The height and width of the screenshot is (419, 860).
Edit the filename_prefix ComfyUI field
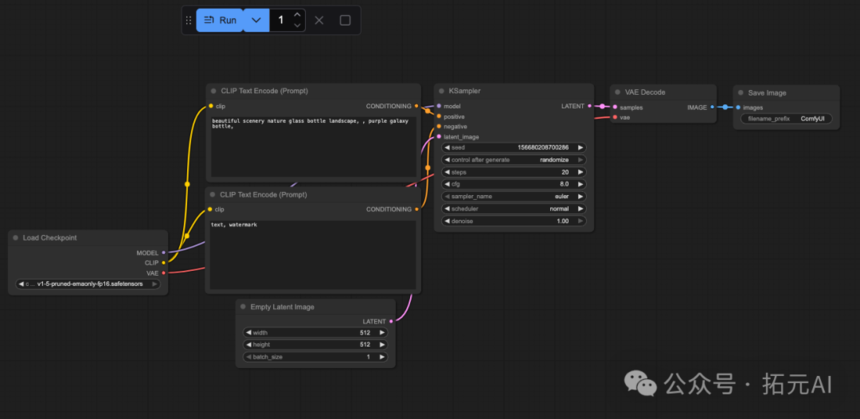pyautogui.click(x=786, y=118)
